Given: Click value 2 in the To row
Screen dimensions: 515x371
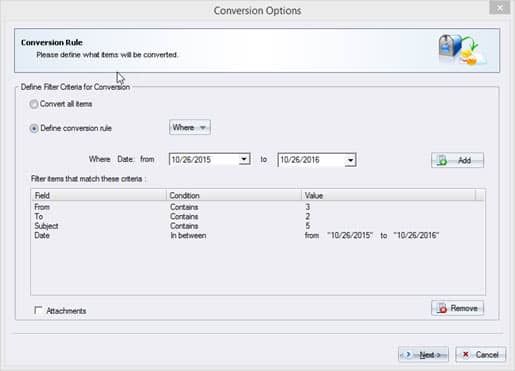Looking at the screenshot, I should point(307,216).
